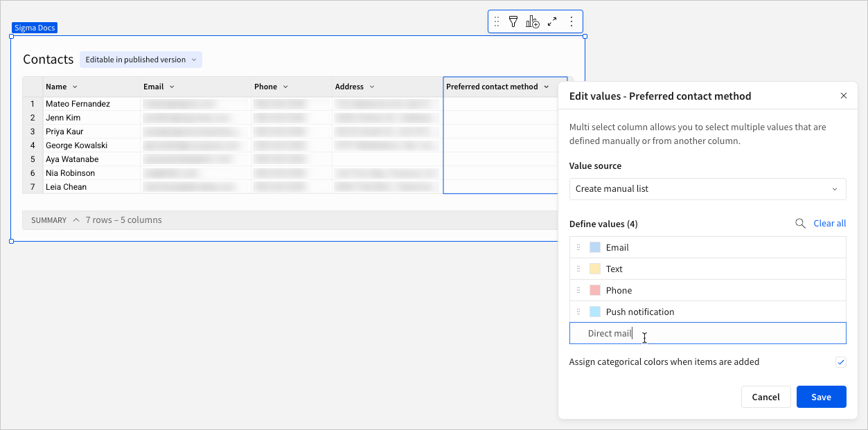The height and width of the screenshot is (430, 868).
Task: Select the Jenn Kim name cell
Action: click(x=92, y=118)
